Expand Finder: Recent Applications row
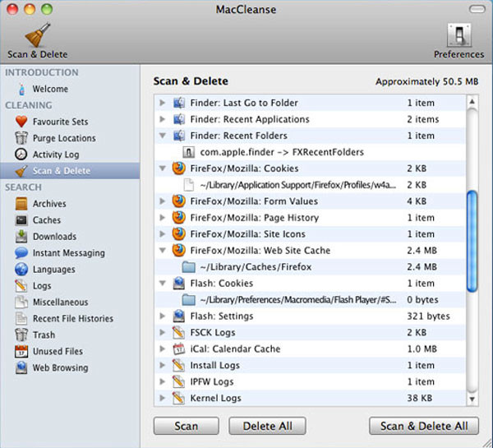This screenshot has height=448, width=493. point(162,119)
